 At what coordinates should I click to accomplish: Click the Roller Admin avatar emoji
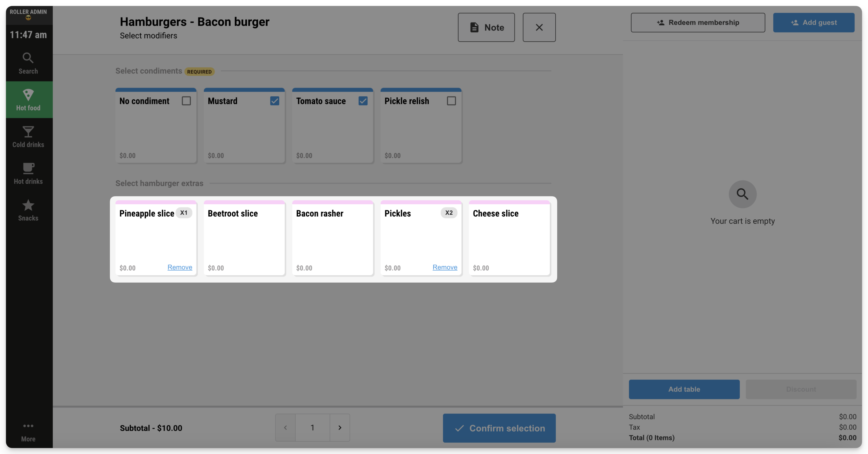pos(28,18)
